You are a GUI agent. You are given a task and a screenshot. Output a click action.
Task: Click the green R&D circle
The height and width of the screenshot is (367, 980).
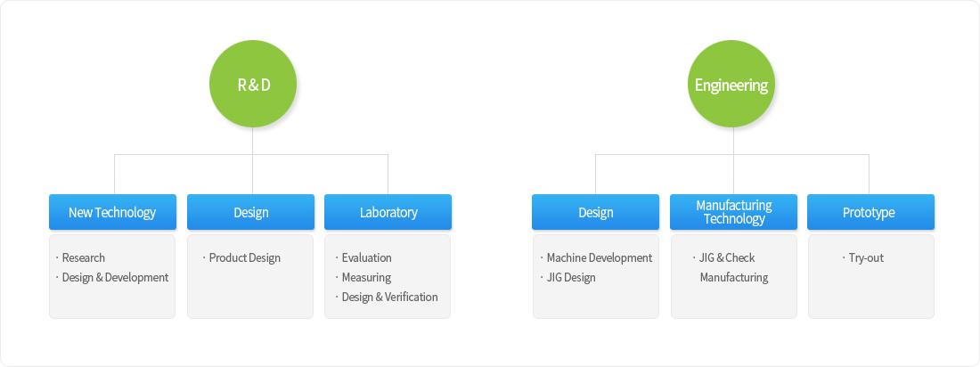pyautogui.click(x=252, y=85)
